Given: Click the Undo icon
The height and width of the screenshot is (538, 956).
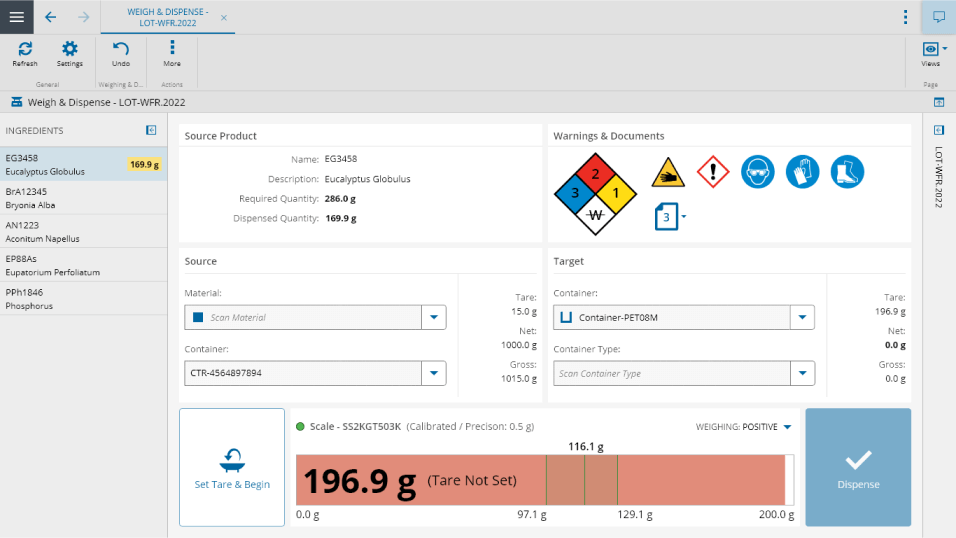Looking at the screenshot, I should 121,53.
